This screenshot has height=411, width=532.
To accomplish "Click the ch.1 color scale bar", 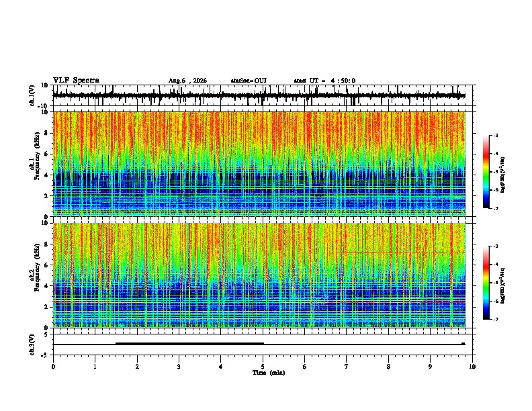I will (x=486, y=172).
